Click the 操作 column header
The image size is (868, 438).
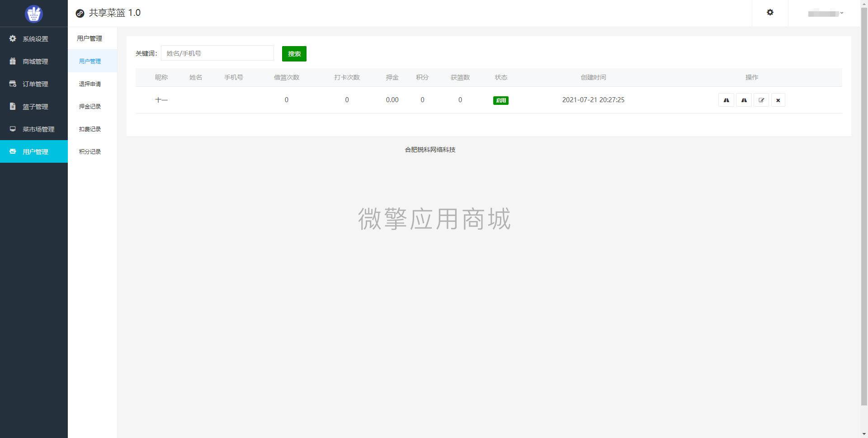click(752, 77)
